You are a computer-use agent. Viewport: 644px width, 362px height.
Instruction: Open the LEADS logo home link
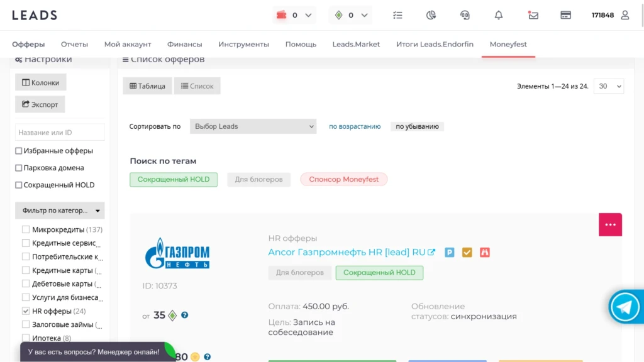(x=35, y=15)
